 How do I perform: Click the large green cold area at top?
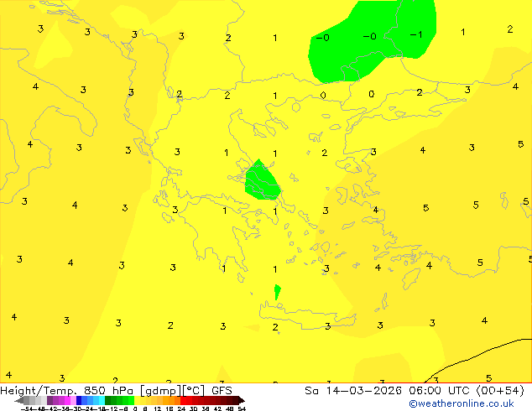(x=373, y=41)
